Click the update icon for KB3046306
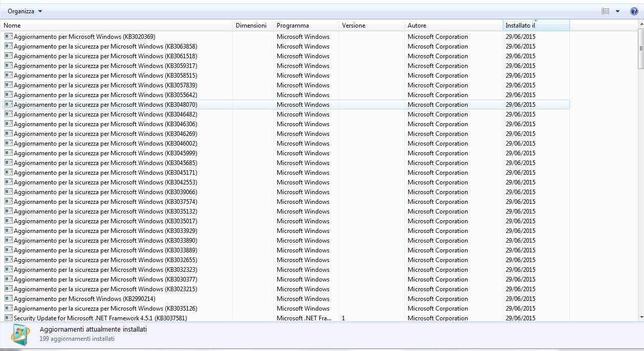The width and height of the screenshot is (644, 351). [8, 124]
